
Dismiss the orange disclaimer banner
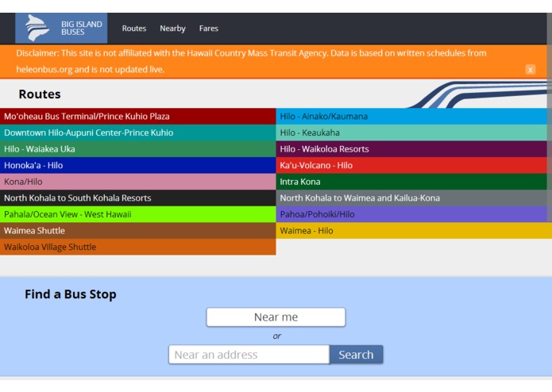[x=531, y=70]
